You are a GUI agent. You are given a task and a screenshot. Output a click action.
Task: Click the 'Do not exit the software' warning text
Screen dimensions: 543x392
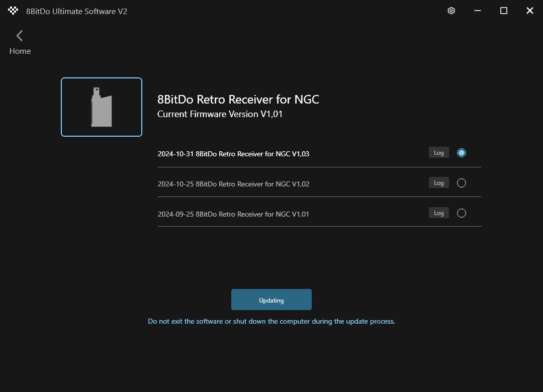pyautogui.click(x=271, y=321)
